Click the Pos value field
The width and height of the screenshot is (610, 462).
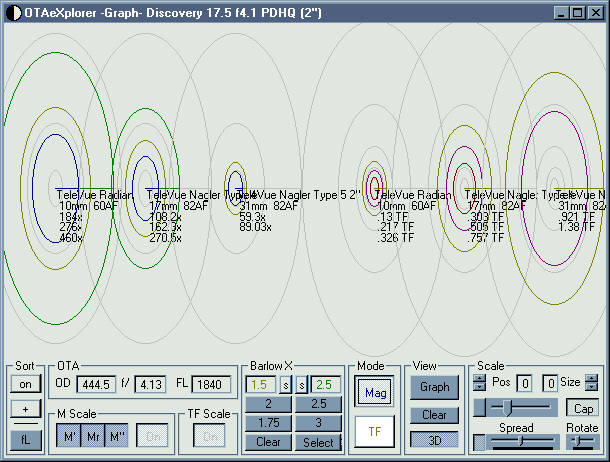click(x=524, y=384)
